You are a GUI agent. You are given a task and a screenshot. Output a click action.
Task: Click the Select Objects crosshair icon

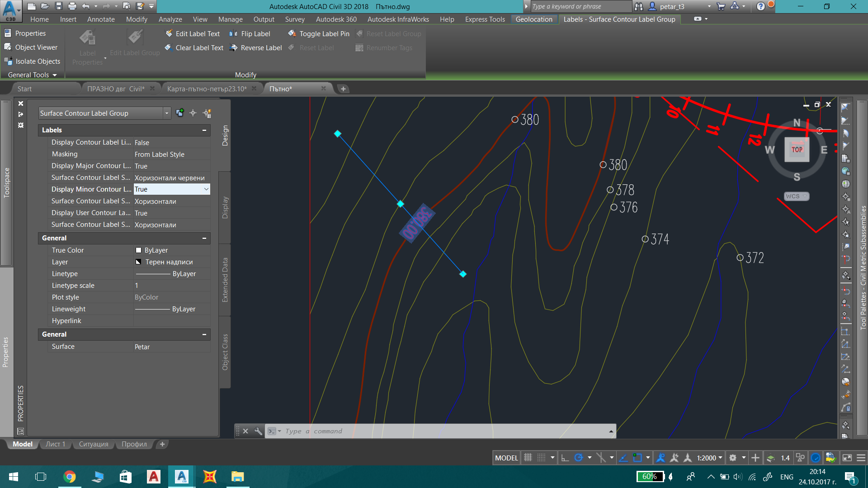point(193,113)
